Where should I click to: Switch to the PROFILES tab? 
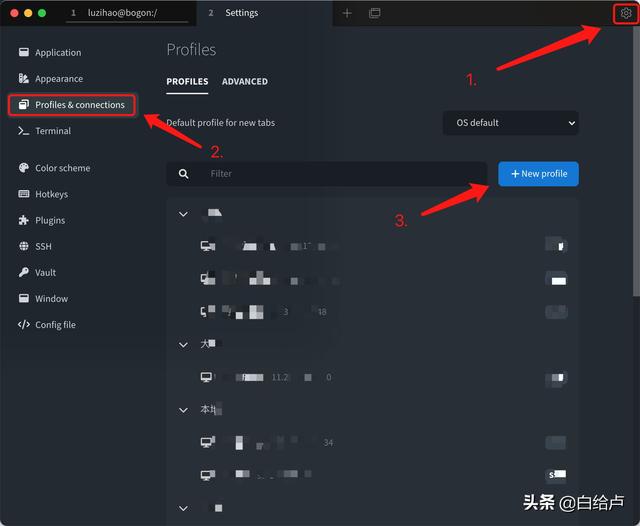pyautogui.click(x=187, y=82)
